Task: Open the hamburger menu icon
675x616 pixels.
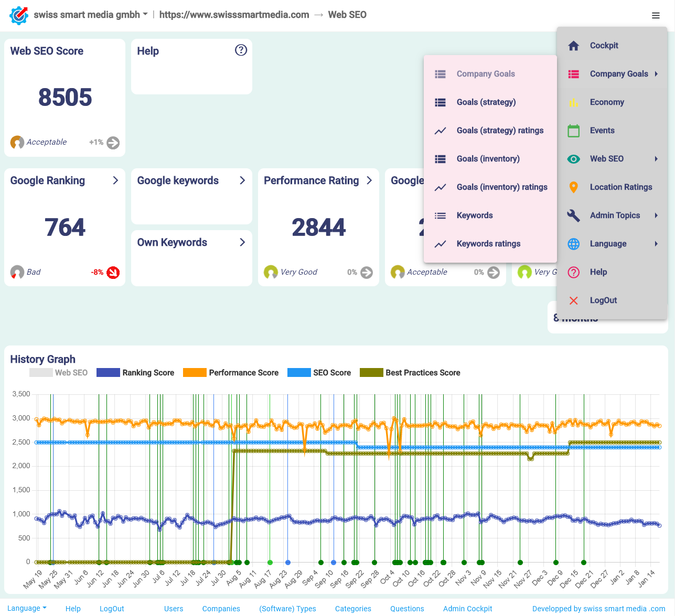Action: point(656,15)
